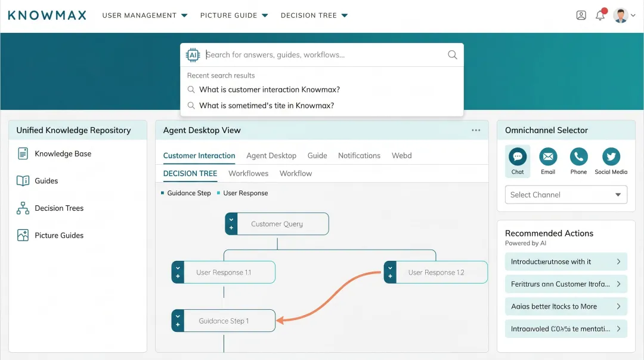The image size is (644, 360).
Task: Click Knowledge Base document icon
Action: point(23,153)
